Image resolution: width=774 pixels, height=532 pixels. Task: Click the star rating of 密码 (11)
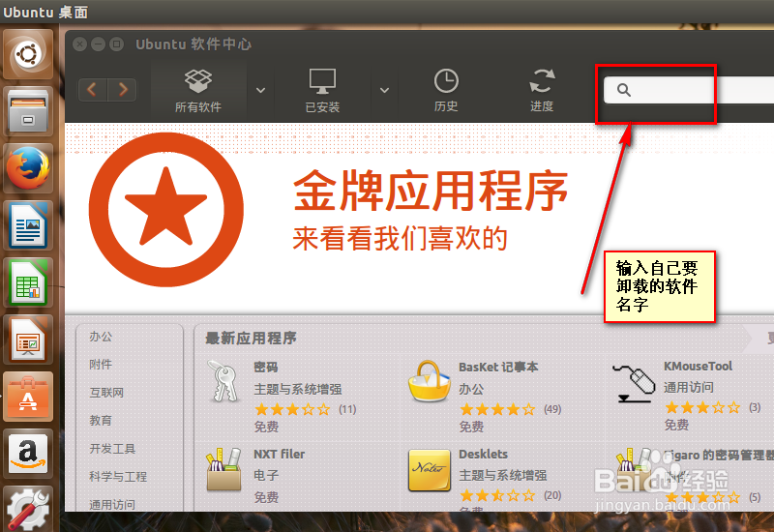pos(292,409)
